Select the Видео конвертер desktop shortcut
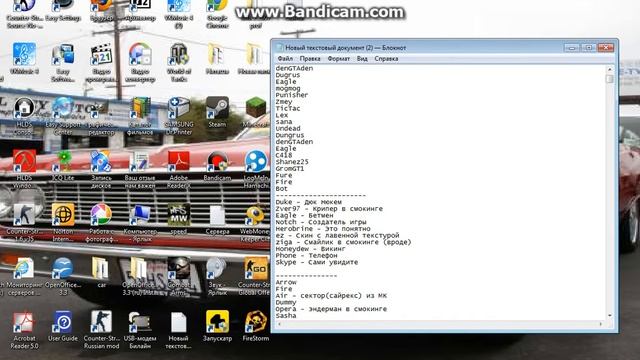 [x=140, y=62]
